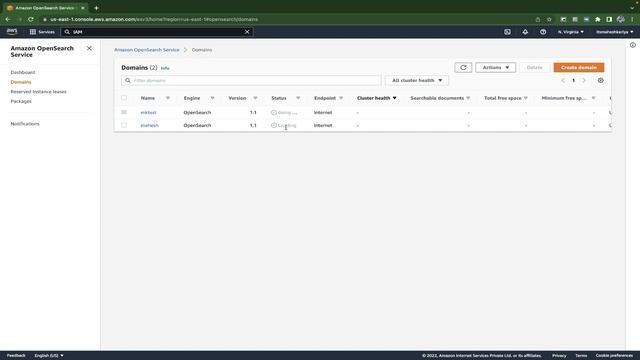Open Privacy link in footer

(559, 356)
